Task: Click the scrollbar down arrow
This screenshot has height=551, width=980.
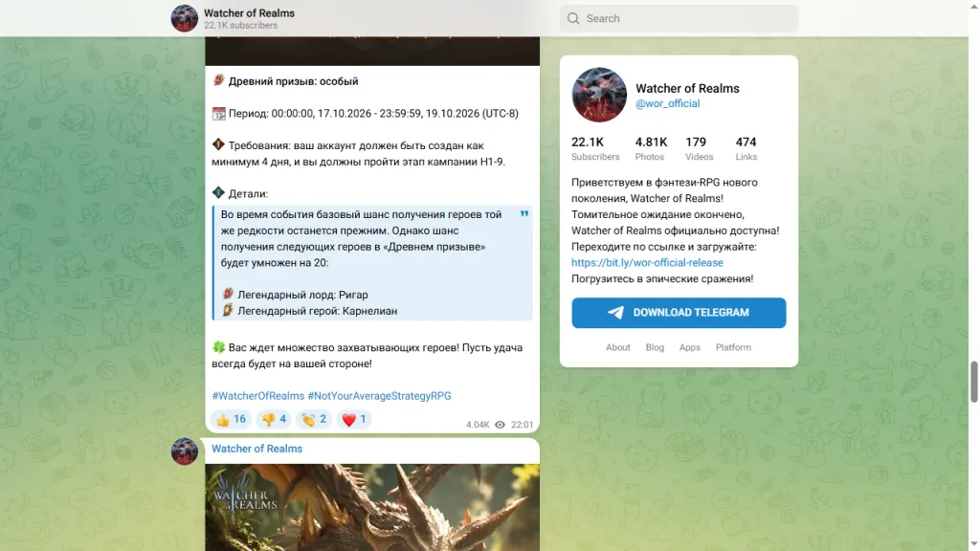Action: click(973, 545)
